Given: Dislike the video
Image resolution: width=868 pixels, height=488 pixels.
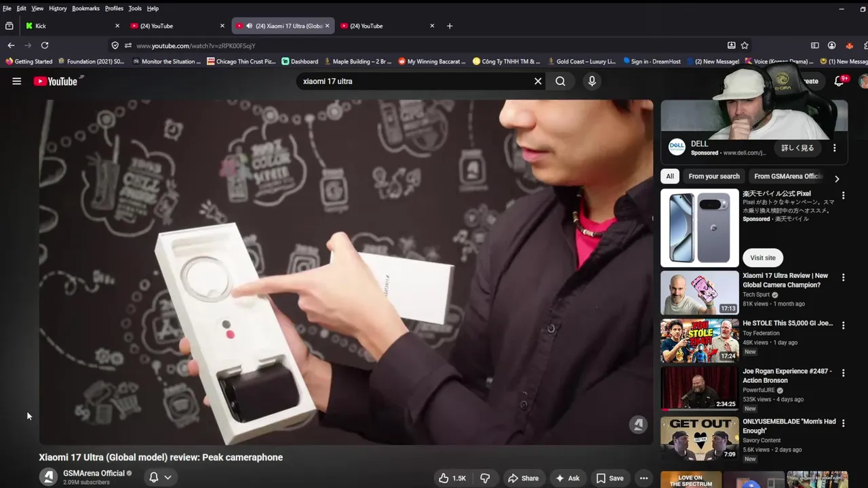Looking at the screenshot, I should click(x=485, y=478).
